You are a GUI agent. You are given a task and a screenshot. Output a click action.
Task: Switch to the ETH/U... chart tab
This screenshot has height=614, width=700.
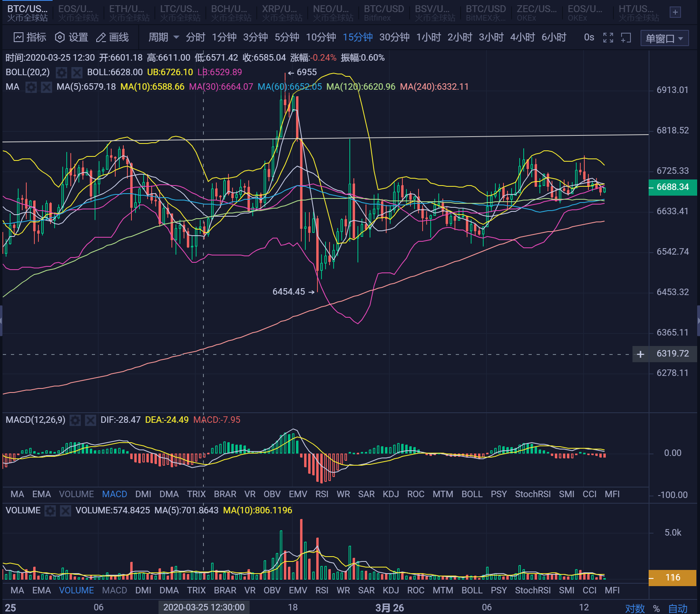[x=129, y=13]
